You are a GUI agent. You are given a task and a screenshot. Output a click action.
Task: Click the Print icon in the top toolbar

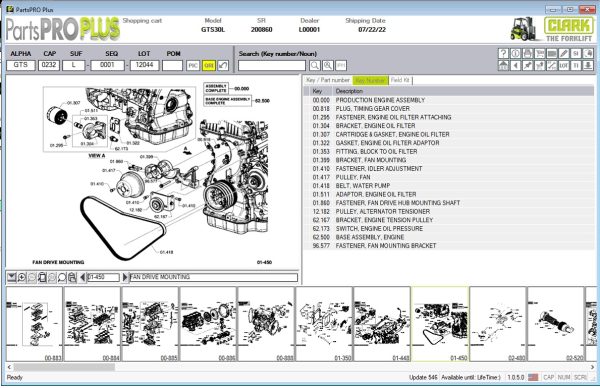point(527,54)
